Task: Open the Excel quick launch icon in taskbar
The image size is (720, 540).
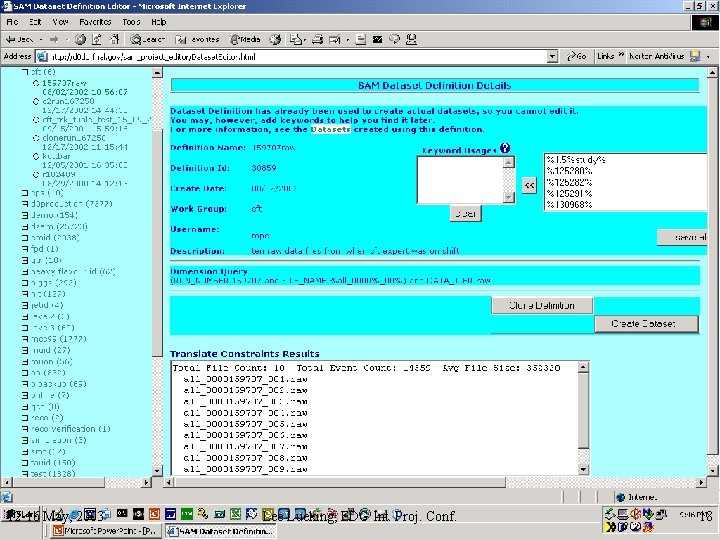Action: pyautogui.click(x=236, y=514)
